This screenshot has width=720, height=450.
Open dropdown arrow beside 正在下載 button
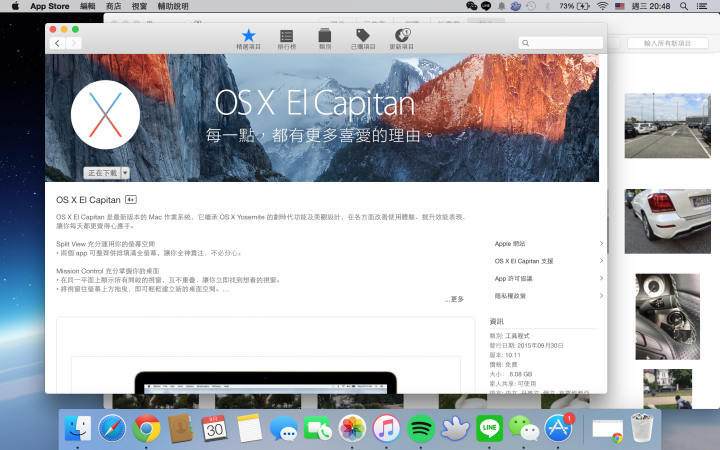[125, 173]
